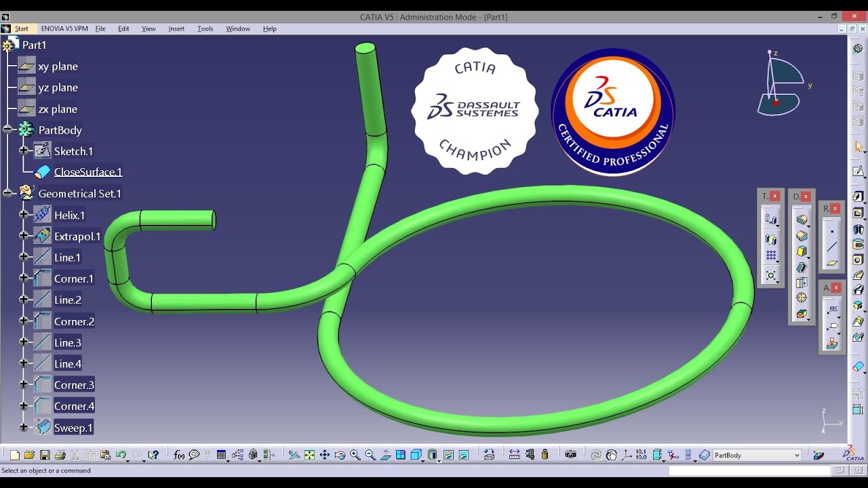Toggle the Multi-View icon
Screen dimensions: 868x488
tap(400, 455)
